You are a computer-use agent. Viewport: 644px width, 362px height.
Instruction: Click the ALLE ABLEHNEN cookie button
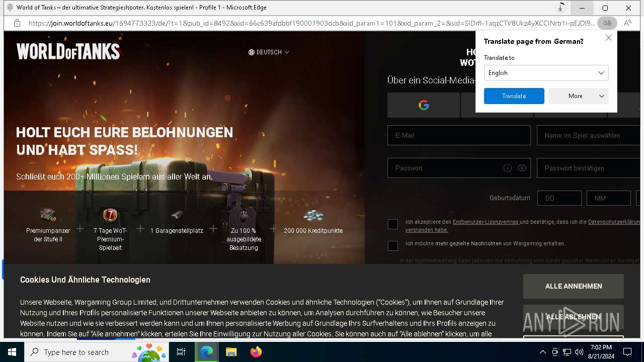click(574, 317)
